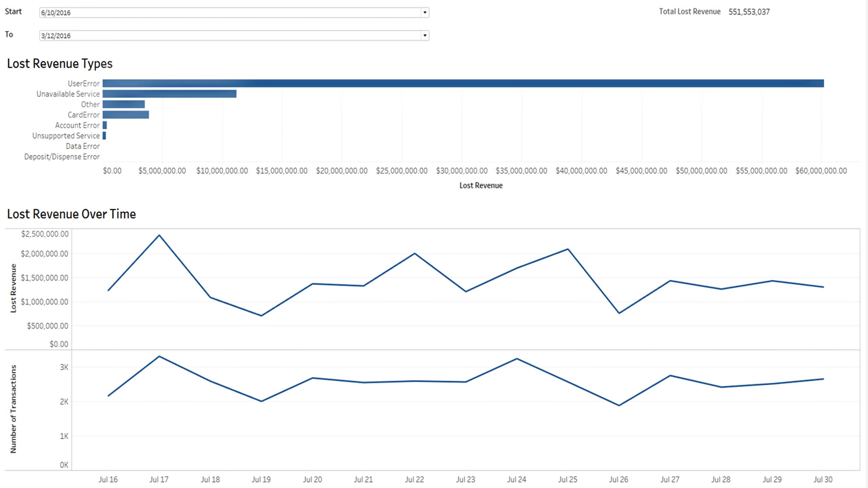Click the Jul 30 date axis label
Image resolution: width=868 pixels, height=488 pixels.
[x=823, y=480]
